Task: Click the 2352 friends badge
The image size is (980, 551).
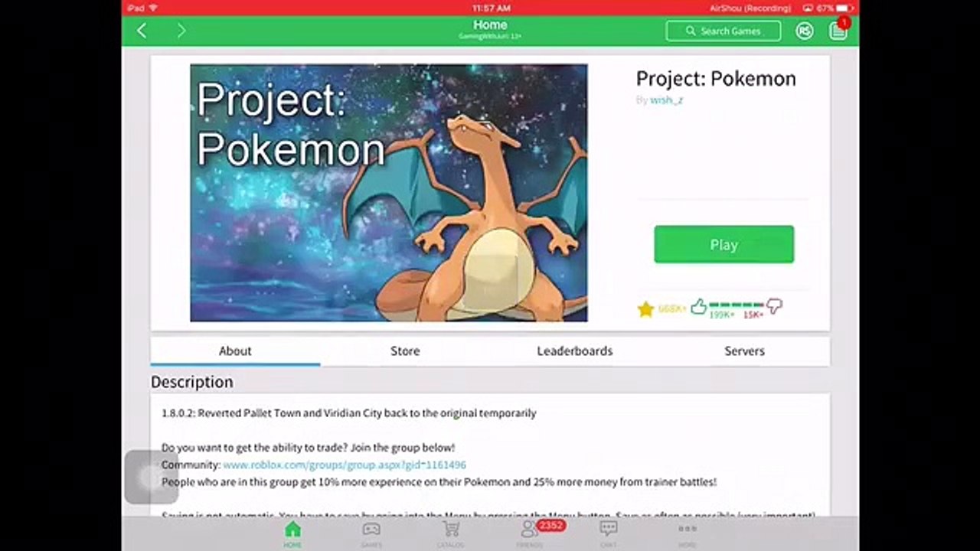Action: pyautogui.click(x=550, y=526)
